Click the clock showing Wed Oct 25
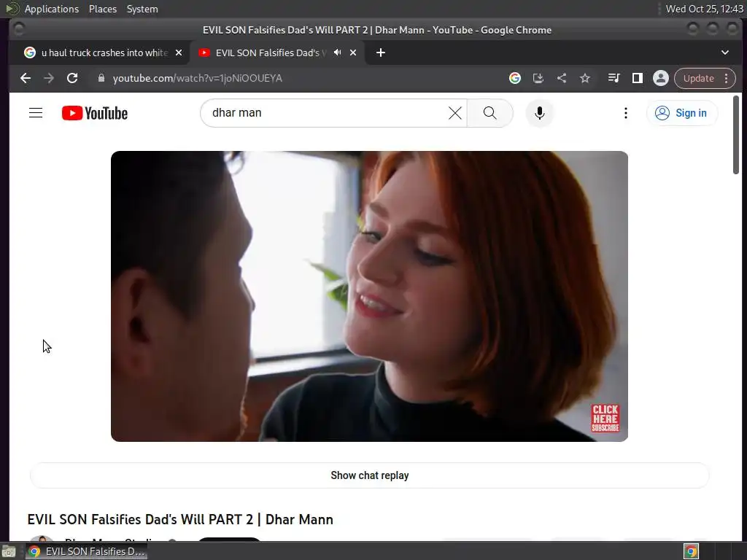 [704, 9]
